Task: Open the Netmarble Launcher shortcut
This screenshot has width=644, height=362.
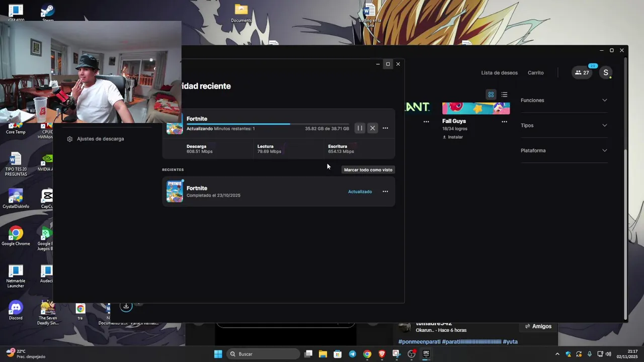Action: 16,277
